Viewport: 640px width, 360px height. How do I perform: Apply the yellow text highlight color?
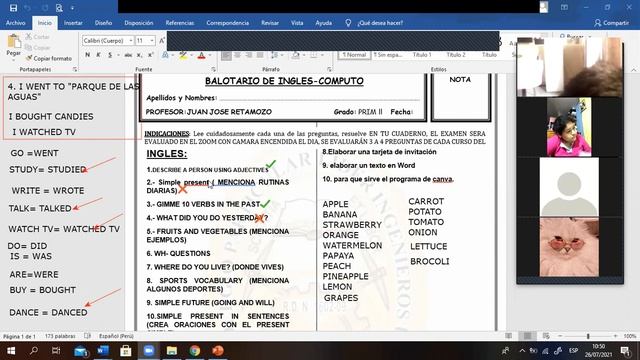tap(183, 55)
